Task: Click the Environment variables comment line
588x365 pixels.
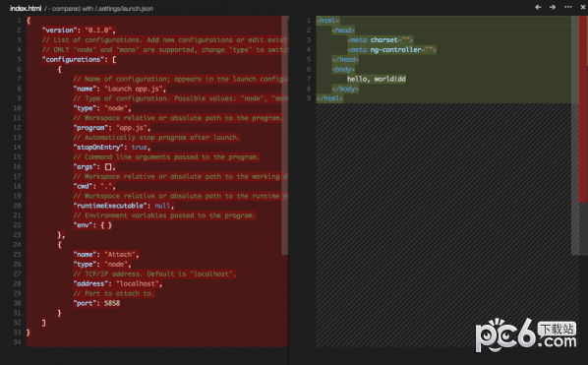Action: pos(164,215)
